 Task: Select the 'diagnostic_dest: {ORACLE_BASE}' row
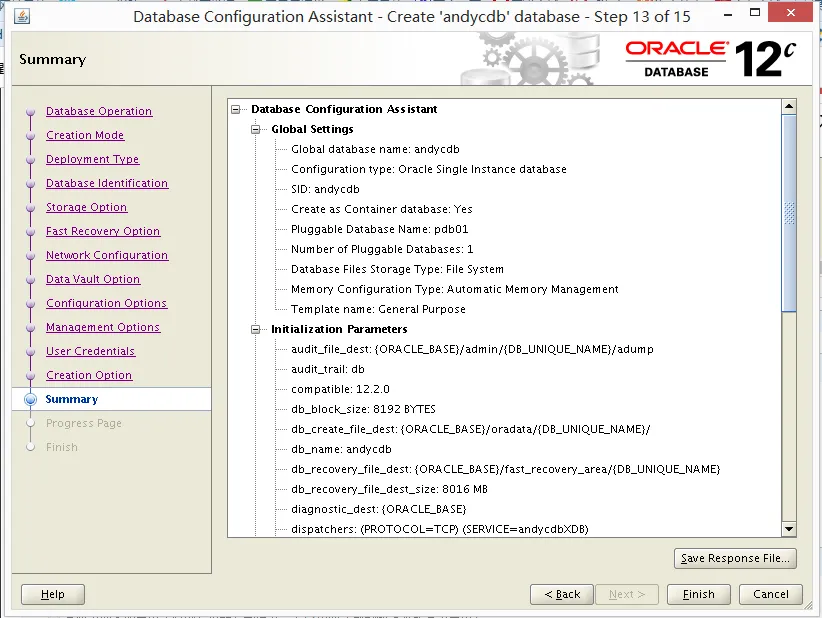click(x=378, y=509)
